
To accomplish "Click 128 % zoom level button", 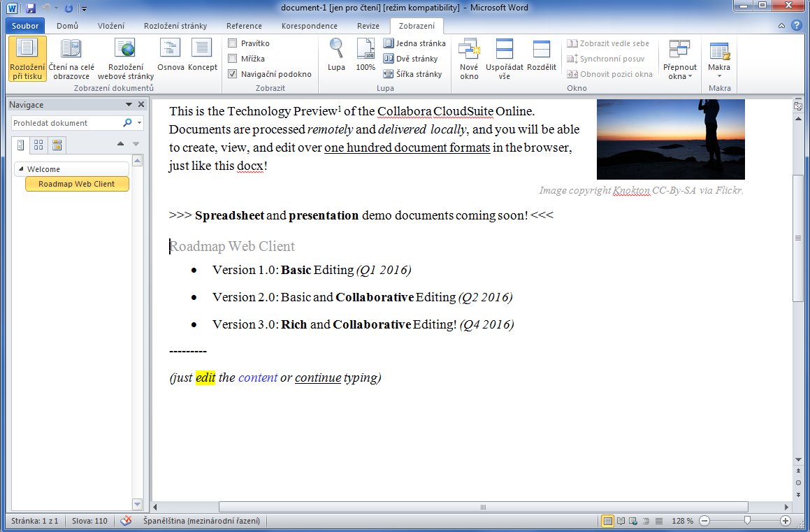I will tap(682, 521).
